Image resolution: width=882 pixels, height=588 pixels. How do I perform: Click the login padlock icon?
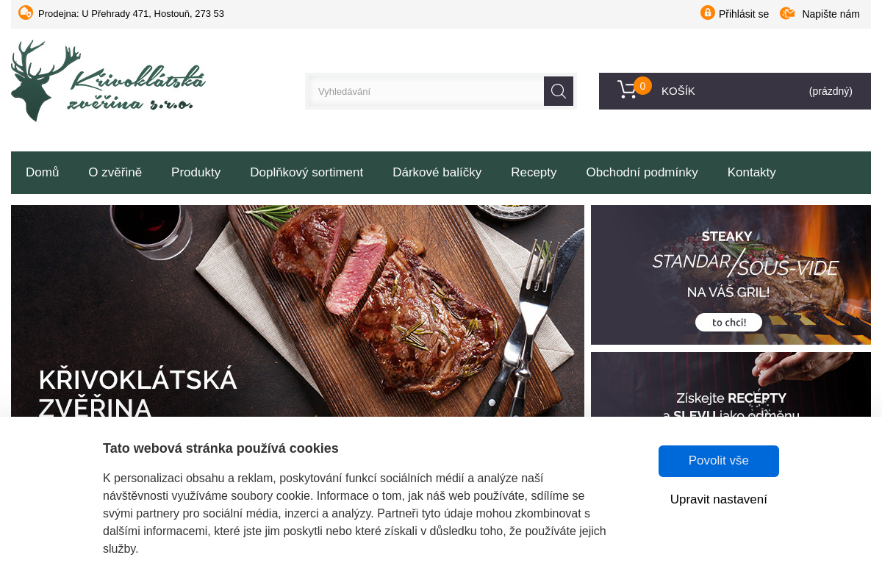point(708,12)
